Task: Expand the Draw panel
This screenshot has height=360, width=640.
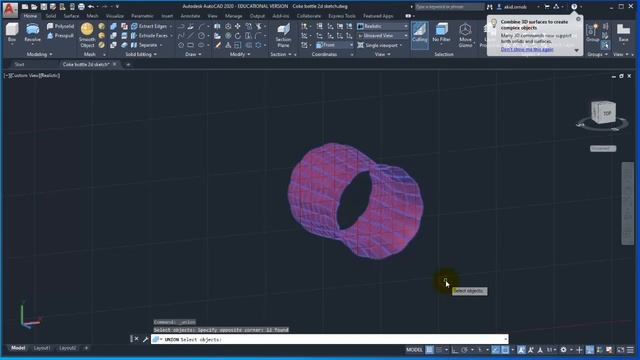Action: (x=193, y=54)
